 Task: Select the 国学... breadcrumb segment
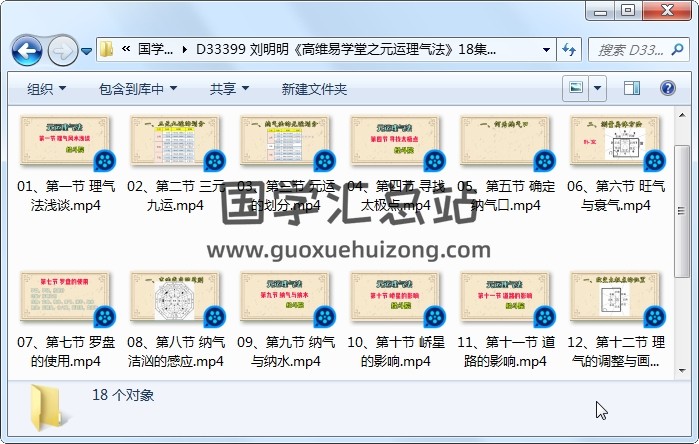(155, 49)
